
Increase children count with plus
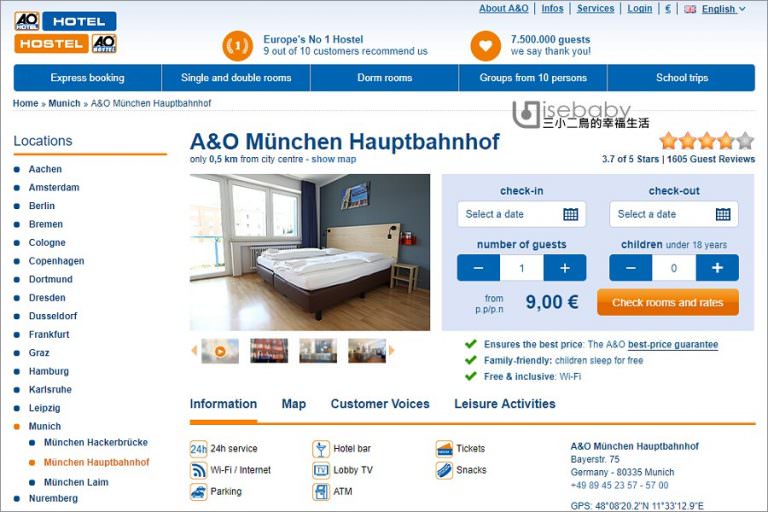717,268
